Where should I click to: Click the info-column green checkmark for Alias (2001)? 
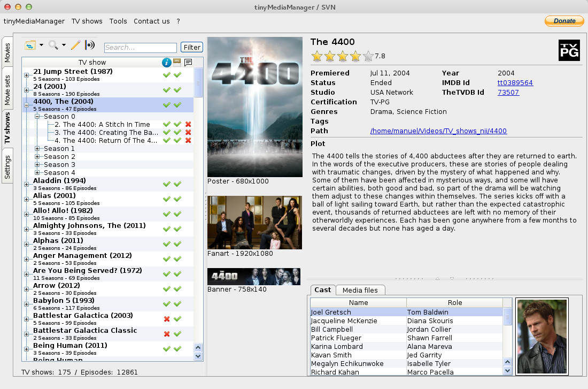[167, 199]
